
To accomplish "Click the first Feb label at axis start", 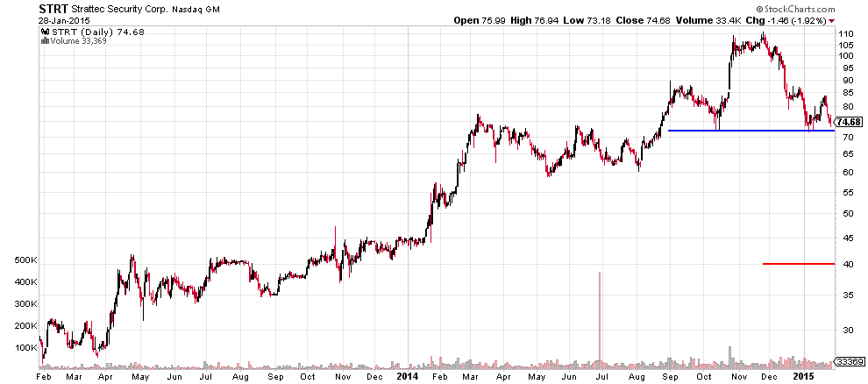I will pos(45,377).
